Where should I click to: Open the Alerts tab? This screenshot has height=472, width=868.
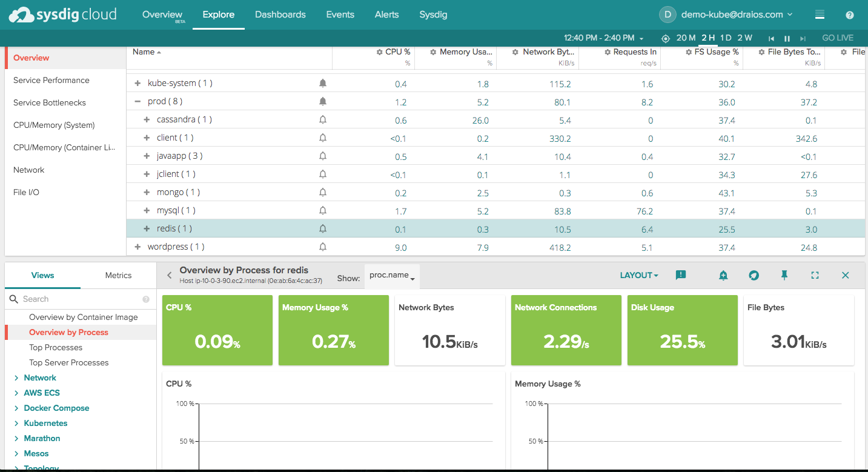[386, 15]
